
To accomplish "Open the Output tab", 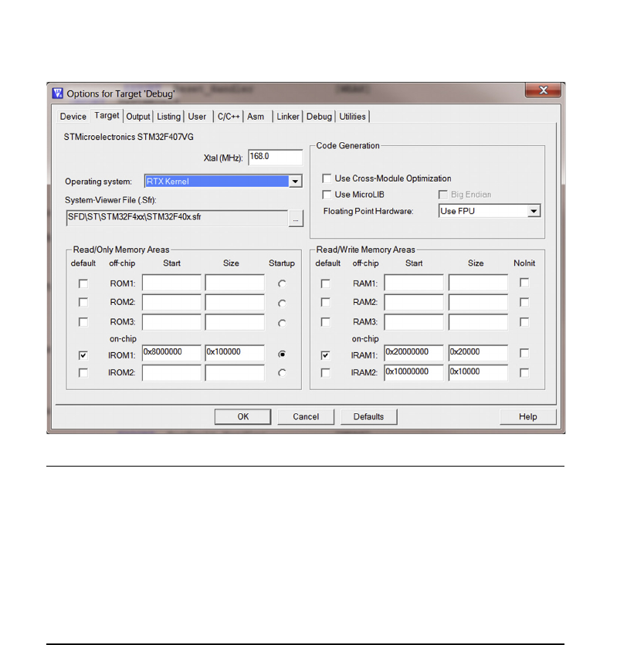I will (x=137, y=117).
